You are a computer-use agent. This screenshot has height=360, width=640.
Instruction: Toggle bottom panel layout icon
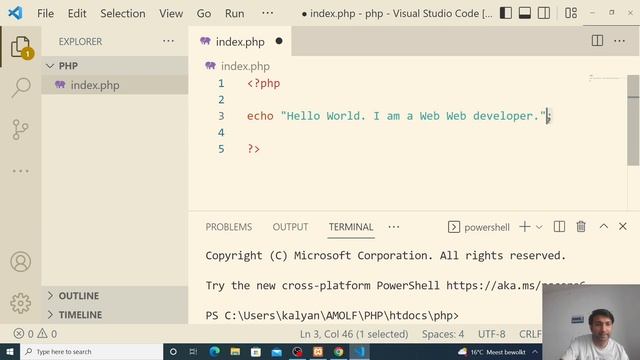[x=524, y=13]
